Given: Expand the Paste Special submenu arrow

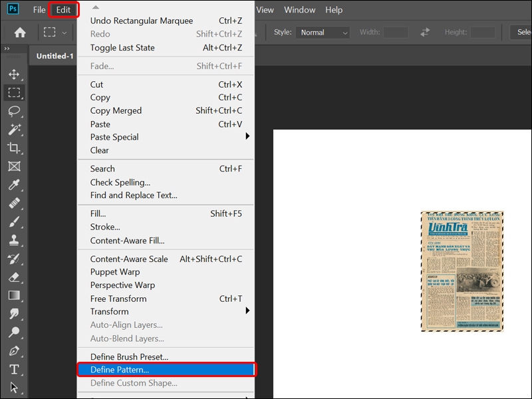Looking at the screenshot, I should tap(247, 136).
